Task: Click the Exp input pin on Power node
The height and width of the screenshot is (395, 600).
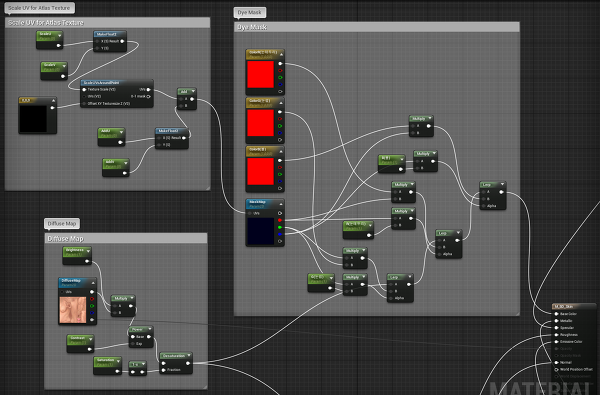Action: (x=133, y=344)
